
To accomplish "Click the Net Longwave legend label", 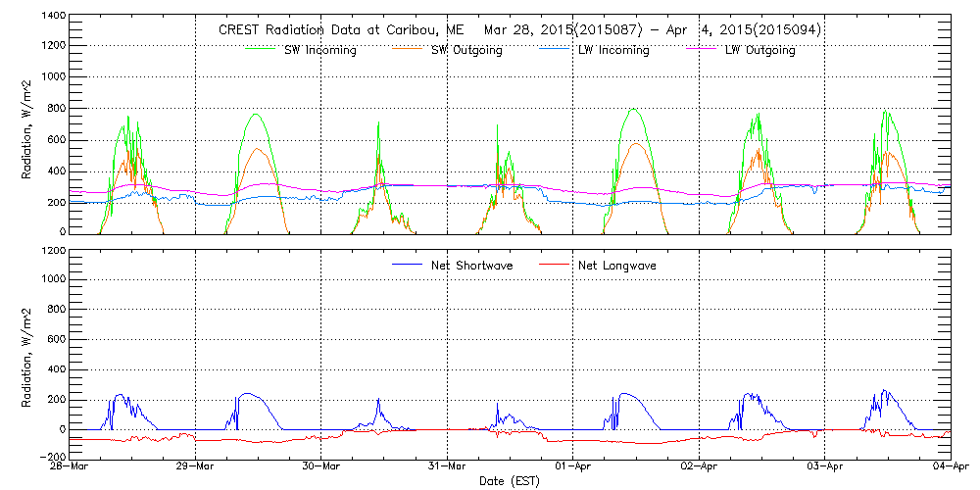I will tap(620, 266).
